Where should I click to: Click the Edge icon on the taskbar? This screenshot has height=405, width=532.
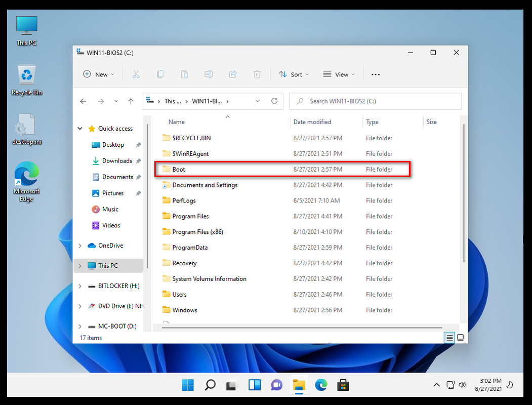pos(321,385)
